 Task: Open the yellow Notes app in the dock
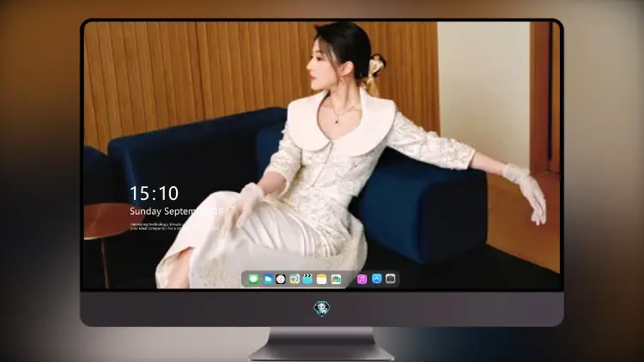pos(322,280)
